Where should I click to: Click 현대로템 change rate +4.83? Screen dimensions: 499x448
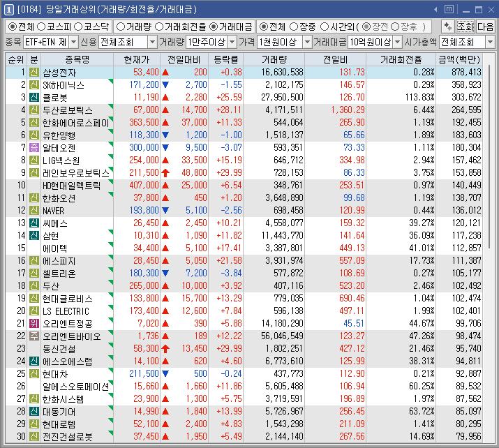232,424
